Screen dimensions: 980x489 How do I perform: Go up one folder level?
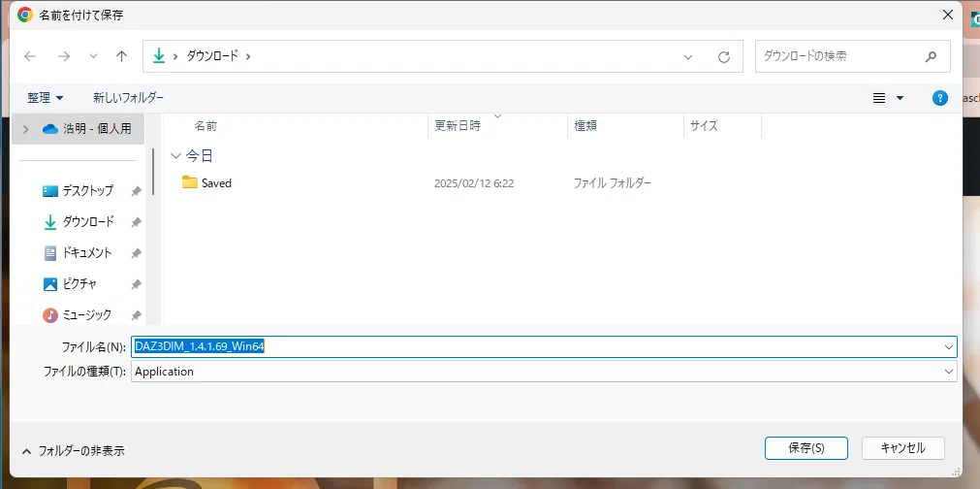(122, 56)
